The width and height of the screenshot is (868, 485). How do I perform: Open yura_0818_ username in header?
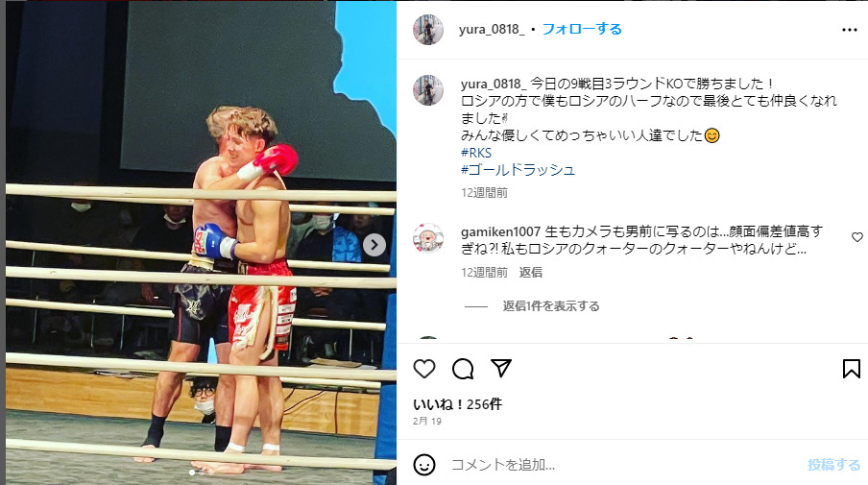click(x=492, y=30)
